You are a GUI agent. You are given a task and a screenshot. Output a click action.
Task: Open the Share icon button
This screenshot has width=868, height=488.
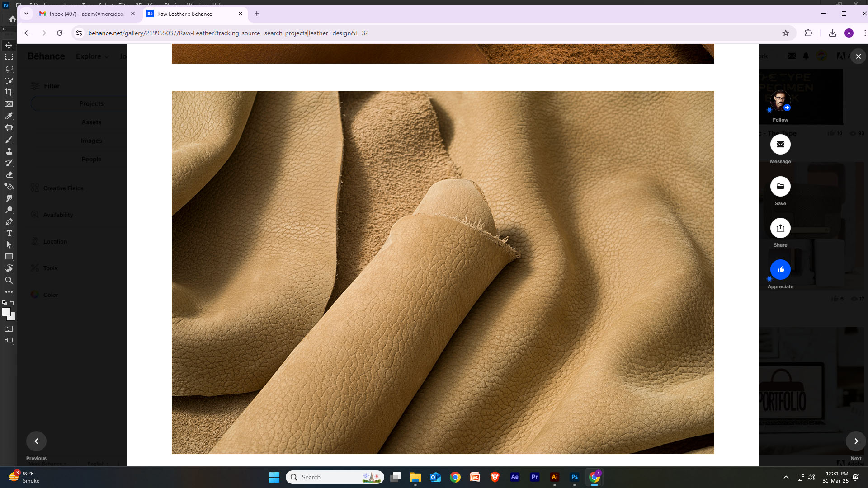tap(780, 228)
